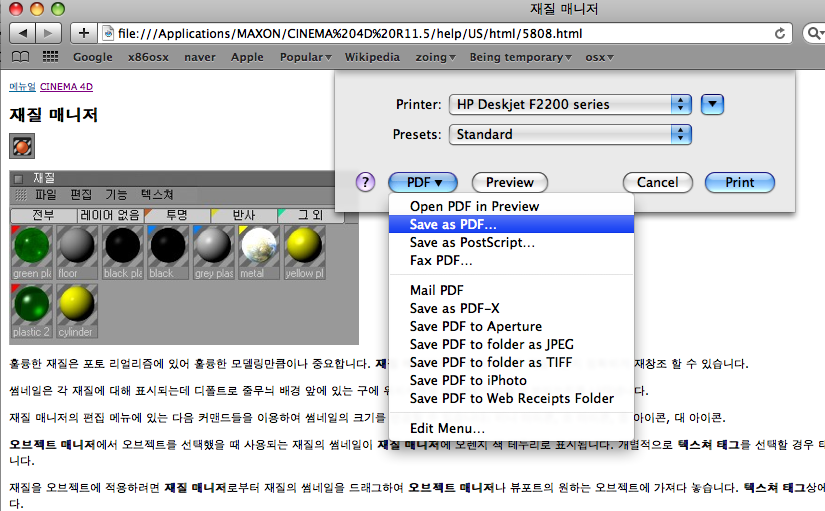Follow the 메뉴얼 breadcrumb link
Viewport: 825px width, 511px height.
[22, 86]
